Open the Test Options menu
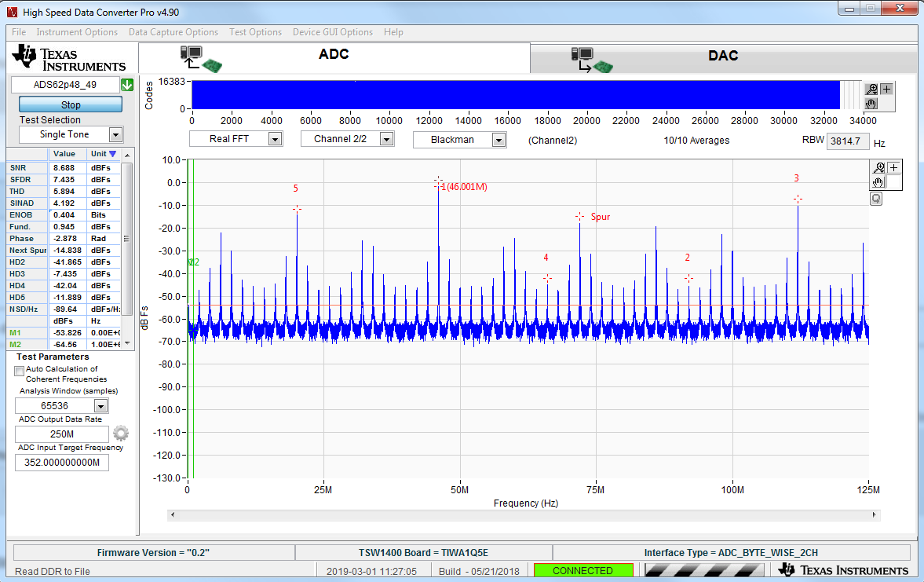The width and height of the screenshot is (924, 582). tap(256, 32)
